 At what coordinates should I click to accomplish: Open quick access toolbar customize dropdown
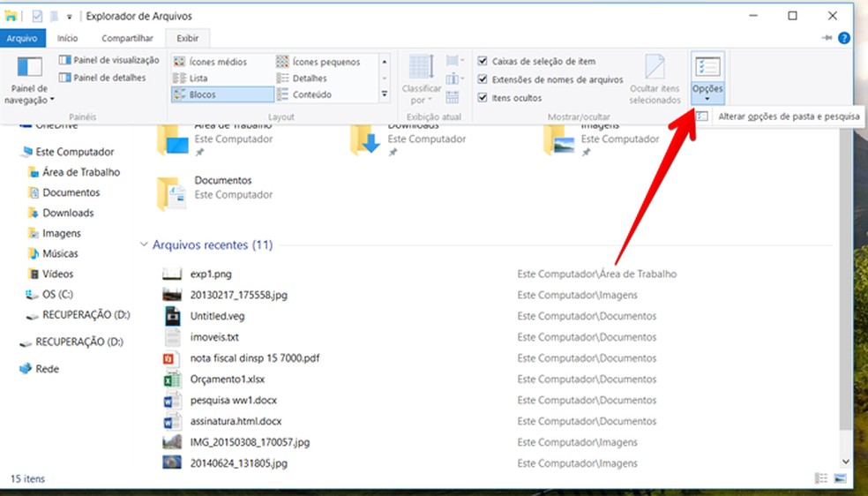click(70, 17)
